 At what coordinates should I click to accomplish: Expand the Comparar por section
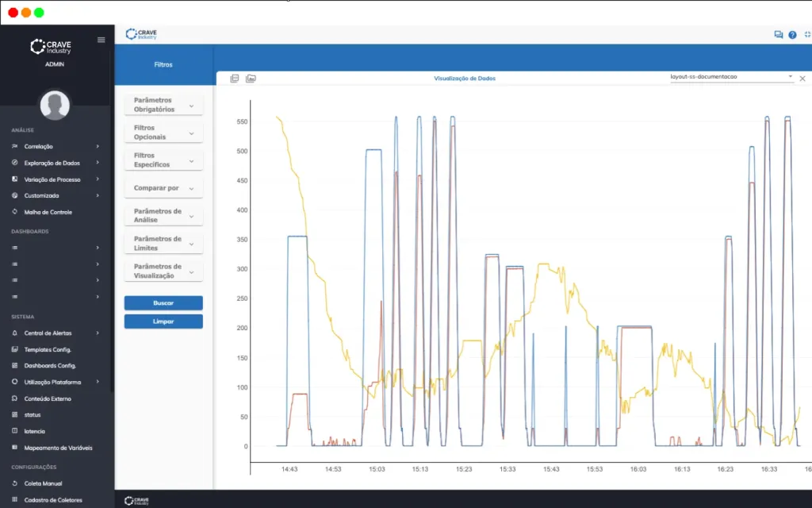click(x=163, y=188)
